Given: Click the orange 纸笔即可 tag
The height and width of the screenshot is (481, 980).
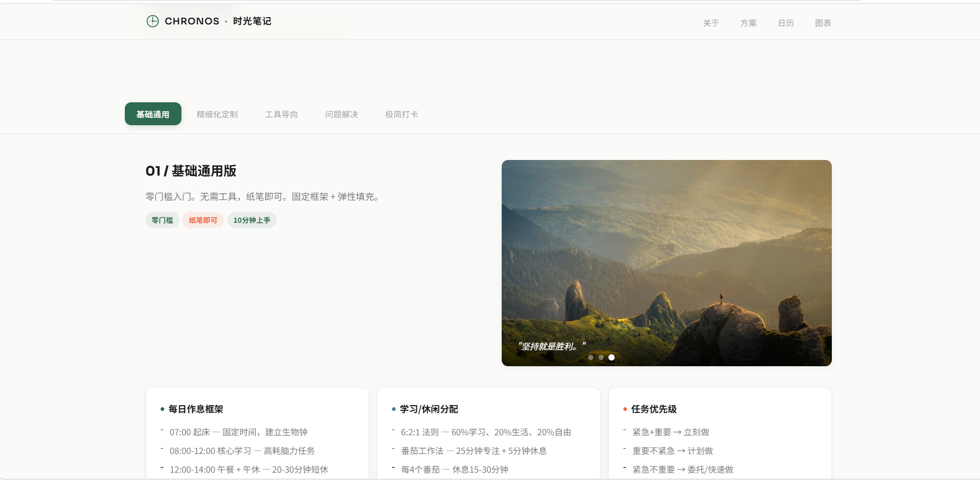Looking at the screenshot, I should pyautogui.click(x=203, y=220).
